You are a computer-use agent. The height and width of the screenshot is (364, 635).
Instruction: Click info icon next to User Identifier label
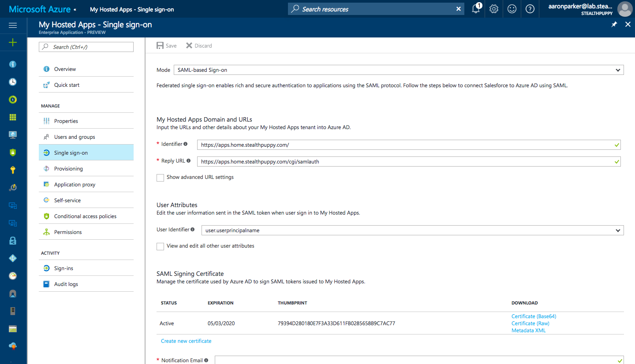(x=193, y=230)
